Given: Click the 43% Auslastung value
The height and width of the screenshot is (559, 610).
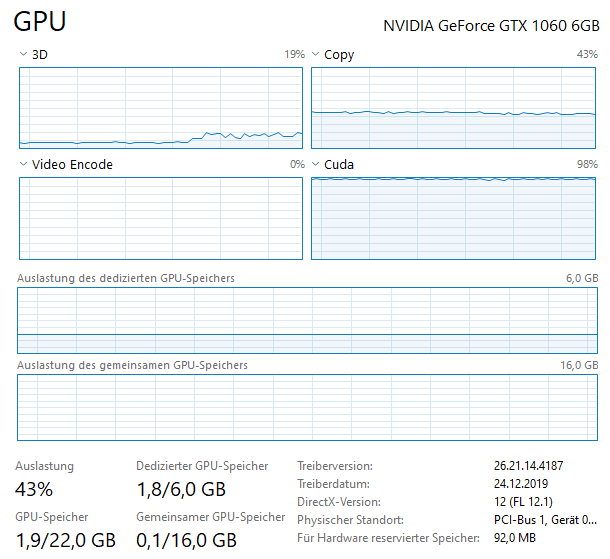Looking at the screenshot, I should [x=35, y=490].
